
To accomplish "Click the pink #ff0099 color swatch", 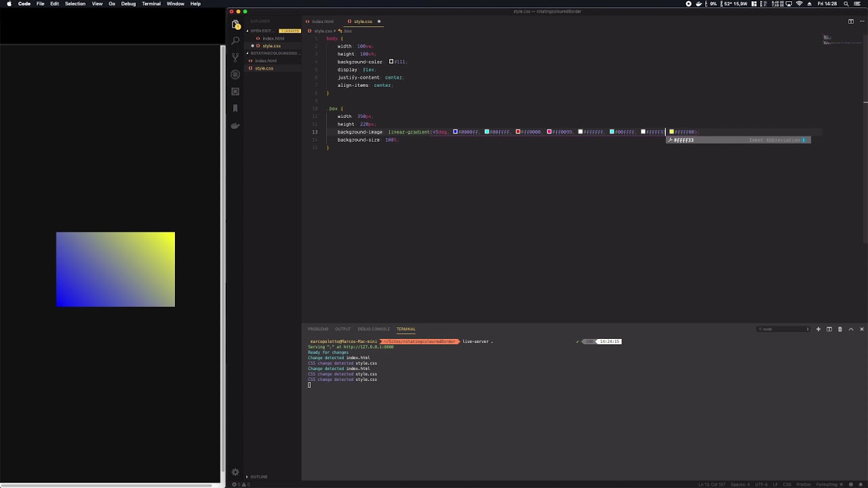I will [x=549, y=131].
